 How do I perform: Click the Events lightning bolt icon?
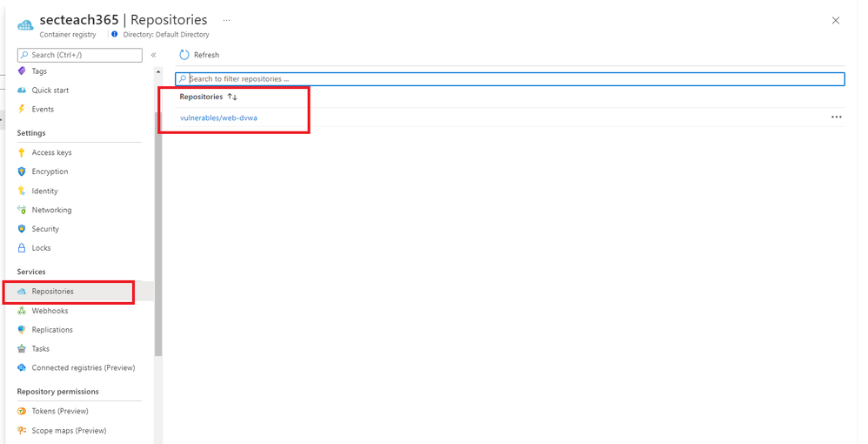point(22,109)
